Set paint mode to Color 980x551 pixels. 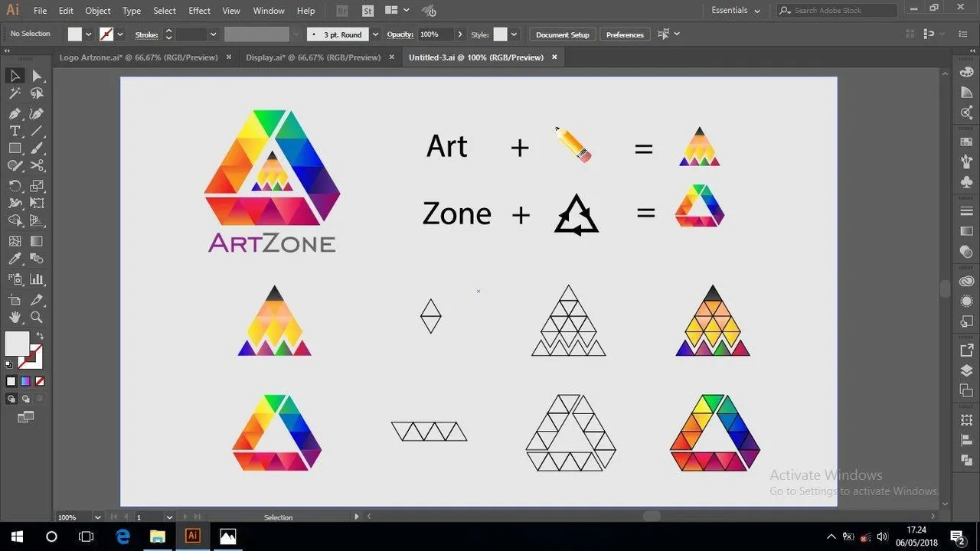(11, 381)
